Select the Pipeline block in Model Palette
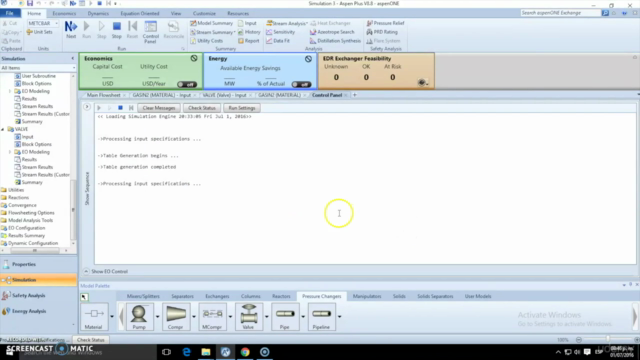Screen dimensions: 640x360 click(x=322, y=317)
